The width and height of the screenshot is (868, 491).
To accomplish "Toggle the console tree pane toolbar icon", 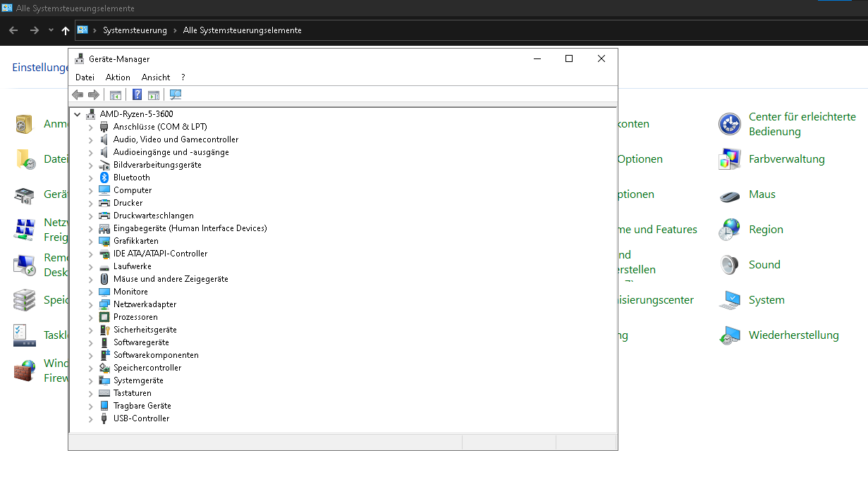I will point(115,94).
